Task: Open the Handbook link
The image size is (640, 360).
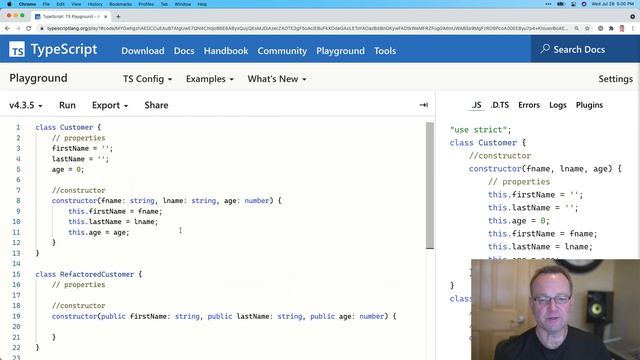Action: pyautogui.click(x=226, y=51)
